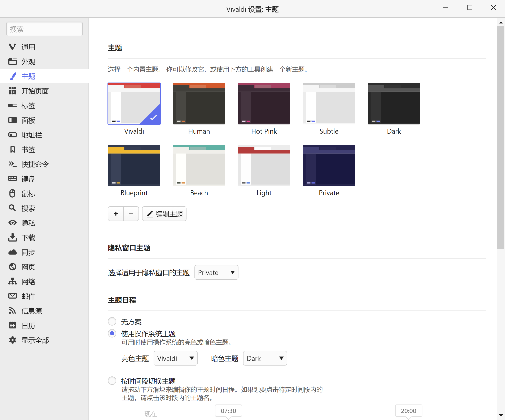Viewport: 505px width, 420px height.
Task: Expand the 亮色主题 Vivaldi dropdown
Action: [x=175, y=358]
